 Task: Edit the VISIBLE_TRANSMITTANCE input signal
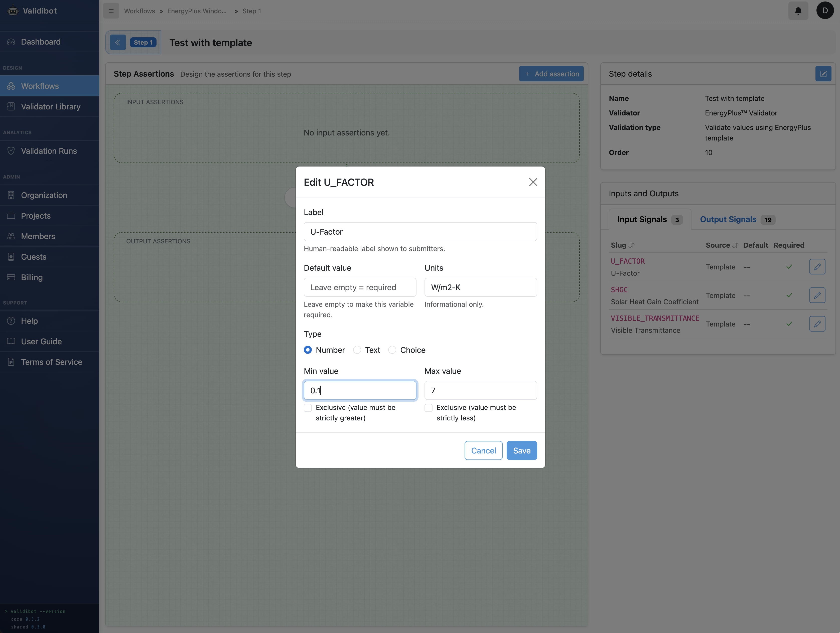click(x=817, y=324)
